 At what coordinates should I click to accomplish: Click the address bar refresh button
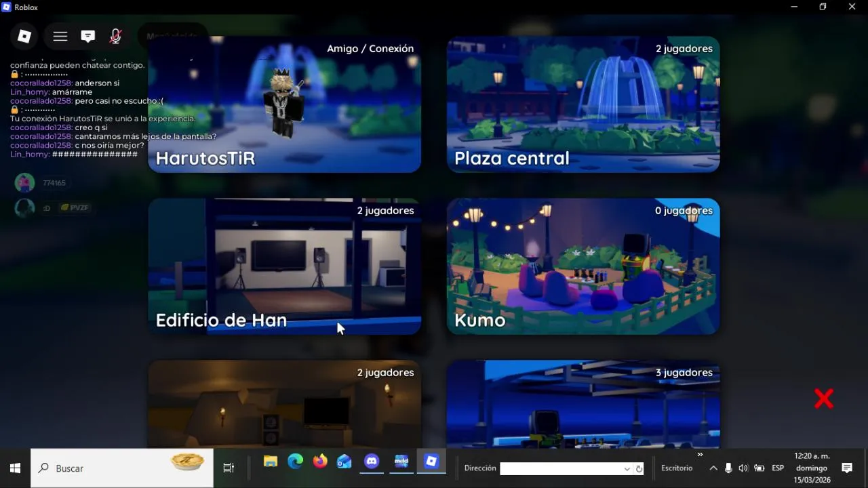click(639, 469)
